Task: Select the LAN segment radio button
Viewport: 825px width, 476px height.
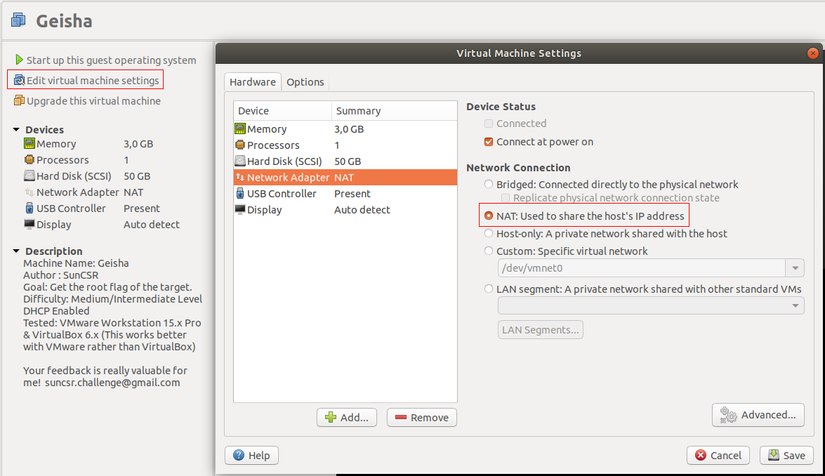Action: pos(489,289)
